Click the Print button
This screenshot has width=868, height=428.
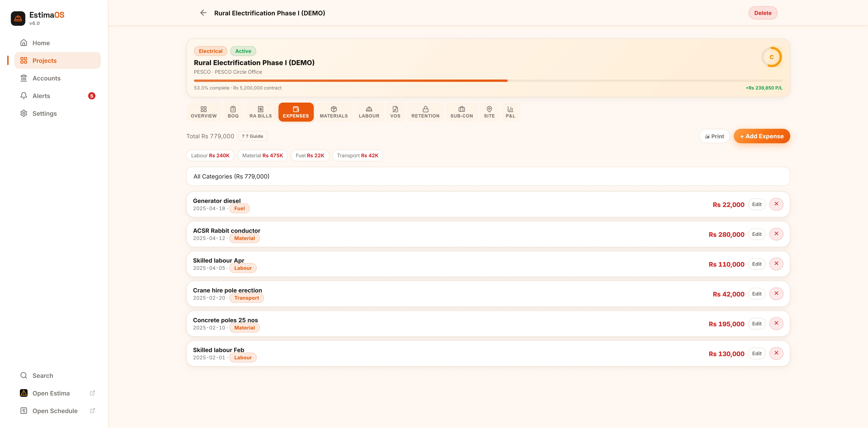pos(714,136)
